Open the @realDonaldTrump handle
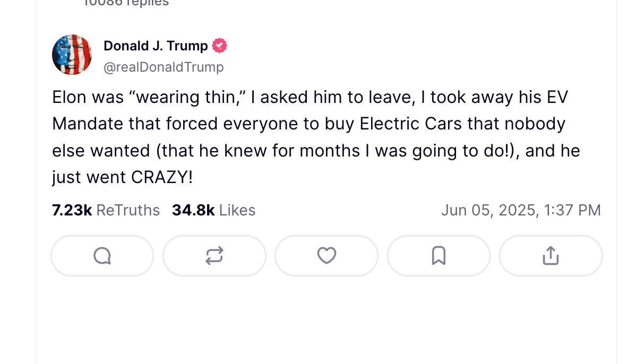Image resolution: width=636 pixels, height=364 pixels. [164, 67]
